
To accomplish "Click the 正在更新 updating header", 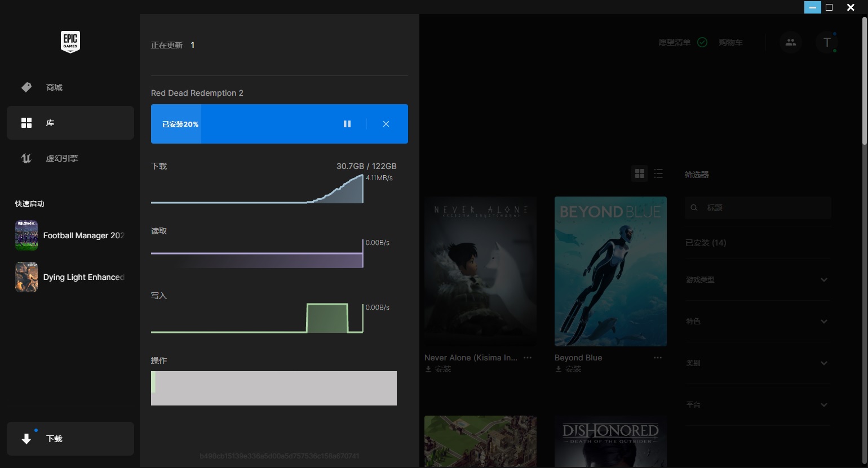I will tap(167, 45).
